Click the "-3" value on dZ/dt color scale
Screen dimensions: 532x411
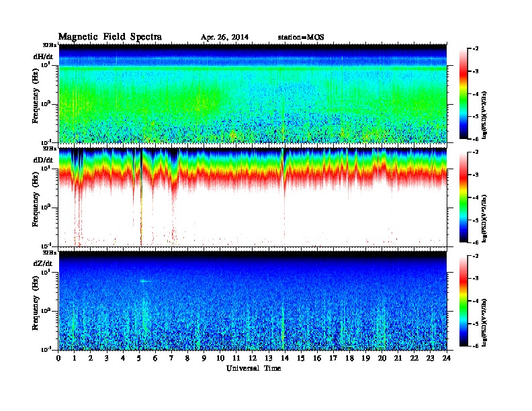476,279
